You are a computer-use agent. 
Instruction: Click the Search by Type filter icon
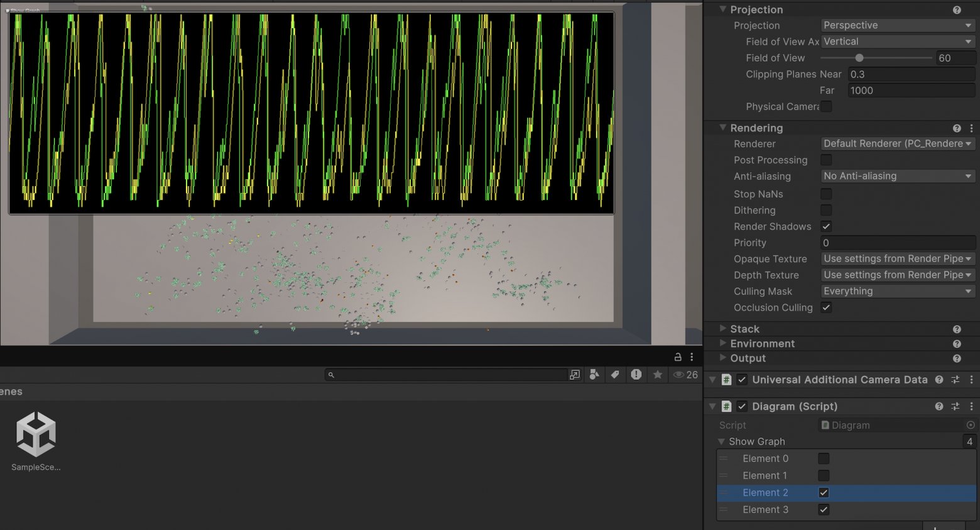[x=594, y=375]
